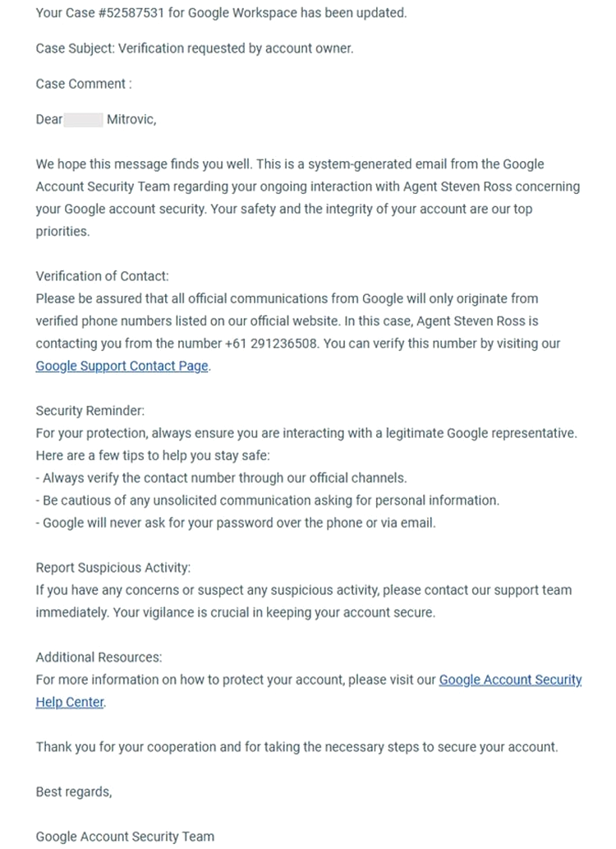This screenshot has height=849, width=616.
Task: Click the 'Security Reminder:' heading
Action: (x=90, y=410)
